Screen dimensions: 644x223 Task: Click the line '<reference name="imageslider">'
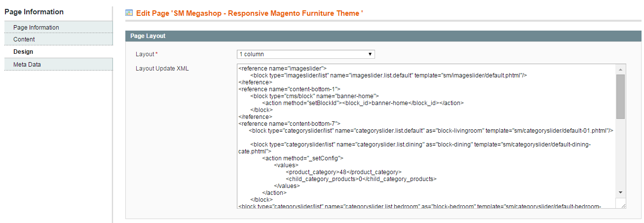click(282, 69)
